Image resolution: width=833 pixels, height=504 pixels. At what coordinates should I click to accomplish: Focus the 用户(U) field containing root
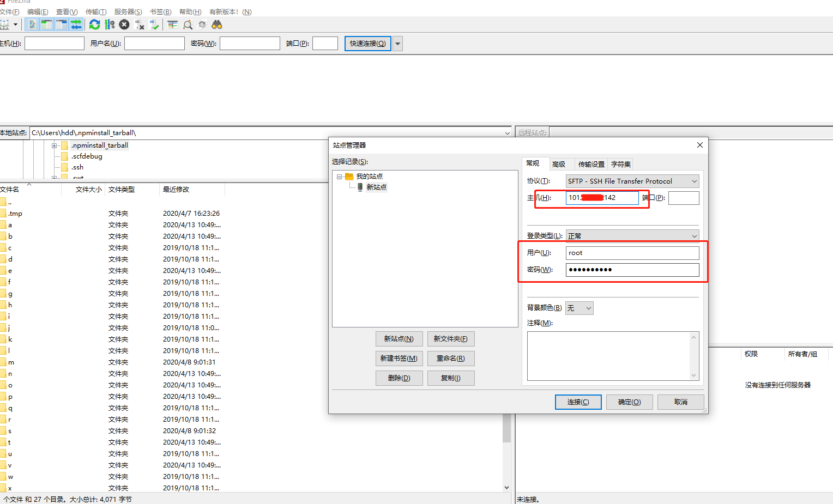(x=632, y=253)
